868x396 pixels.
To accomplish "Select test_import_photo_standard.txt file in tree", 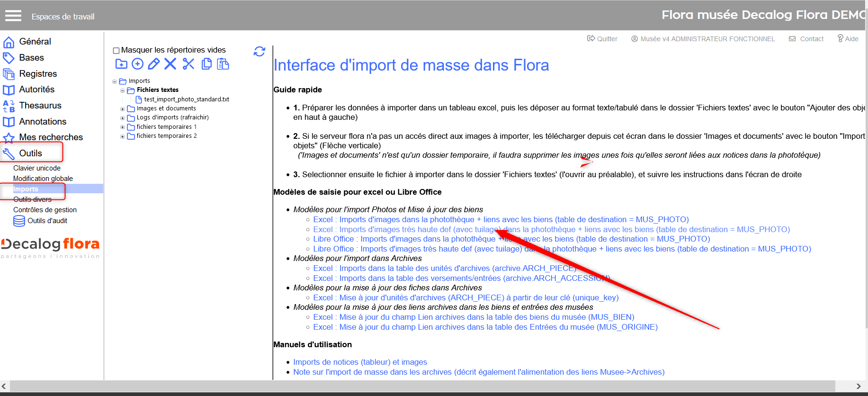I will tap(187, 99).
